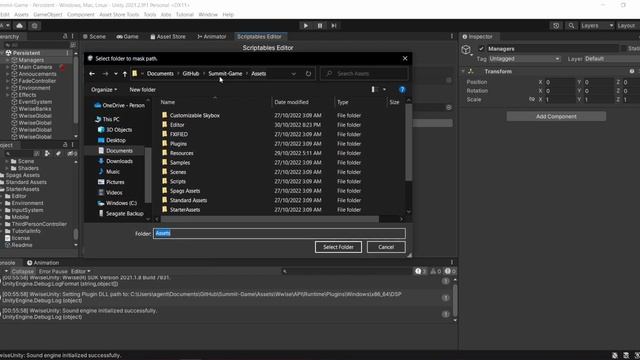Toggle the Scale constrain proportions link icon
This screenshot has height=360, width=640.
click(531, 100)
